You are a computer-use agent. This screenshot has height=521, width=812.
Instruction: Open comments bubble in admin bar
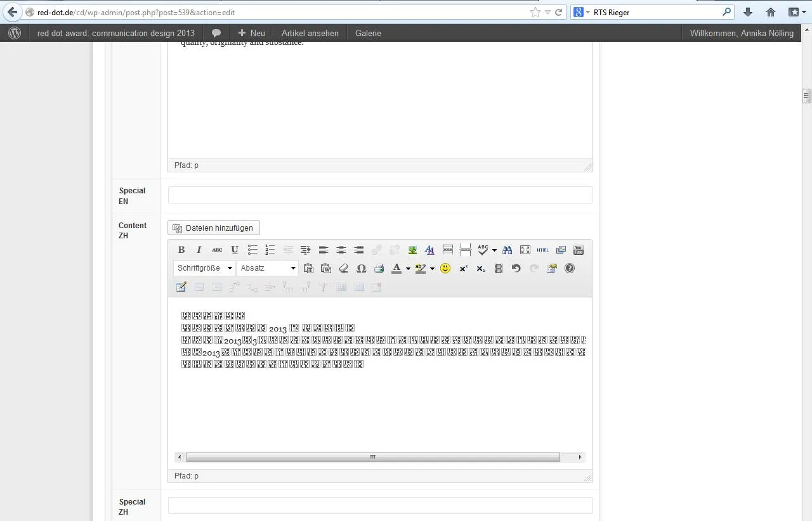[216, 33]
